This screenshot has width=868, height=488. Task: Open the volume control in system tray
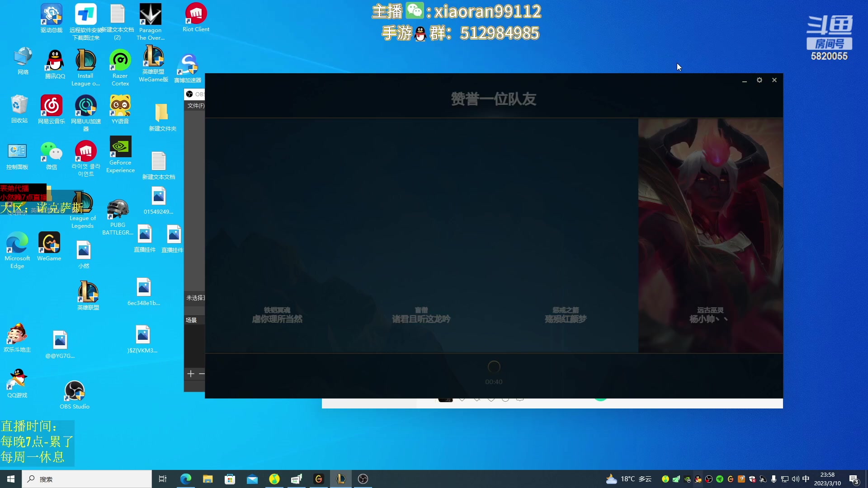795,479
